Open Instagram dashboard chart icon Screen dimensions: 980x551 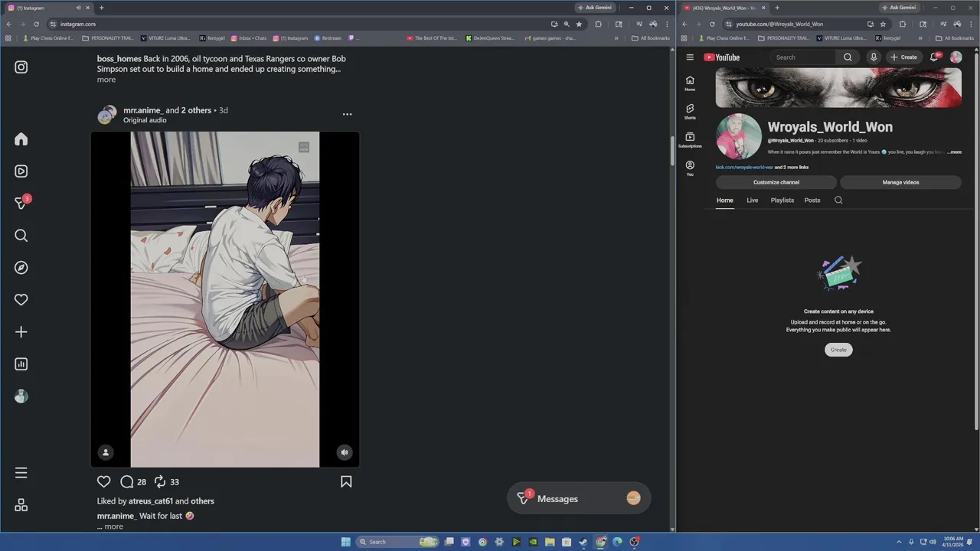[x=21, y=364]
